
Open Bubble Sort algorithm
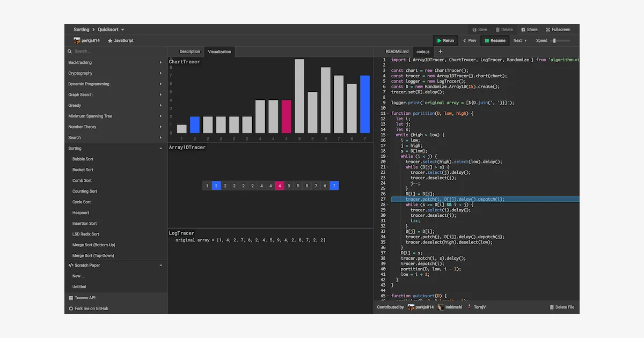[x=116, y=159]
